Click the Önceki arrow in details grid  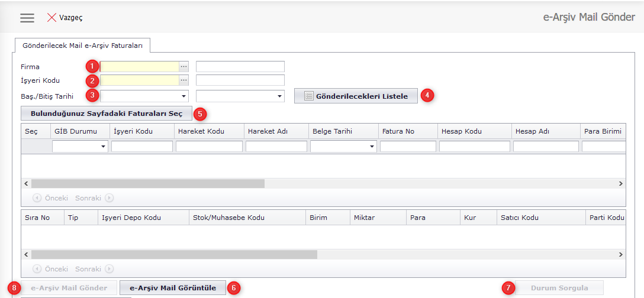pyautogui.click(x=37, y=269)
